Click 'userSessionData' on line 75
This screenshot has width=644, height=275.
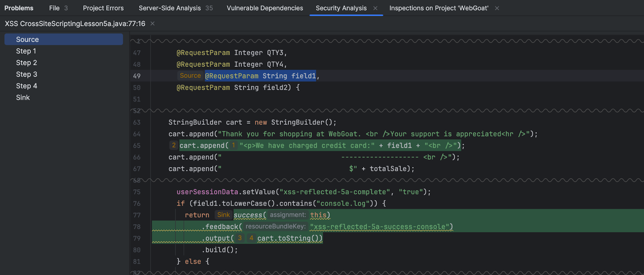point(207,192)
